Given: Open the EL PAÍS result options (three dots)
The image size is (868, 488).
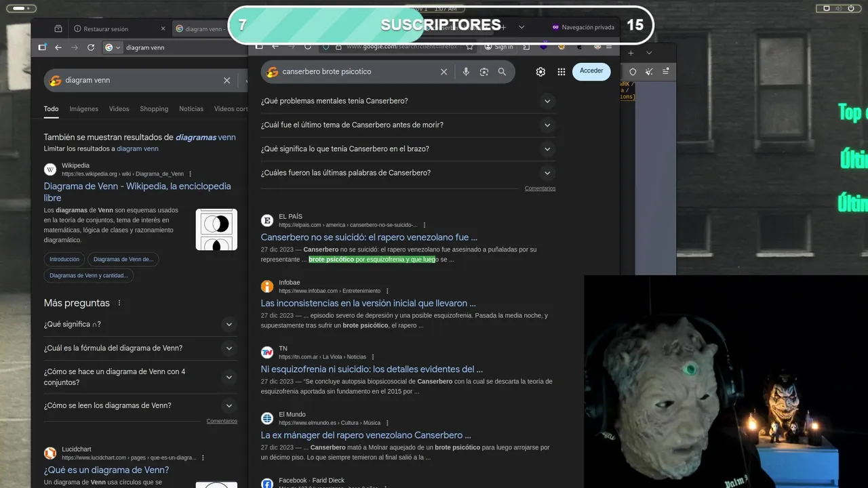Looking at the screenshot, I should point(425,225).
